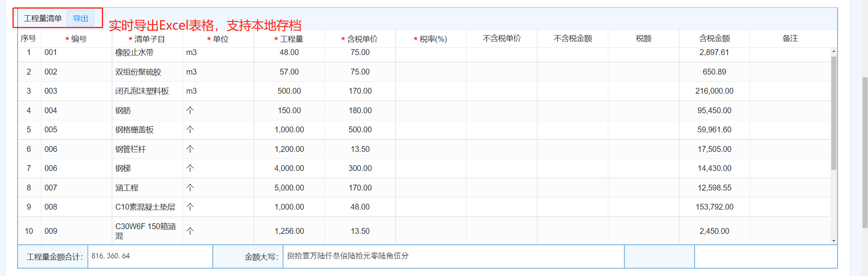The width and height of the screenshot is (868, 276).
Task: Click the table scrollbar down arrow
Action: click(834, 241)
